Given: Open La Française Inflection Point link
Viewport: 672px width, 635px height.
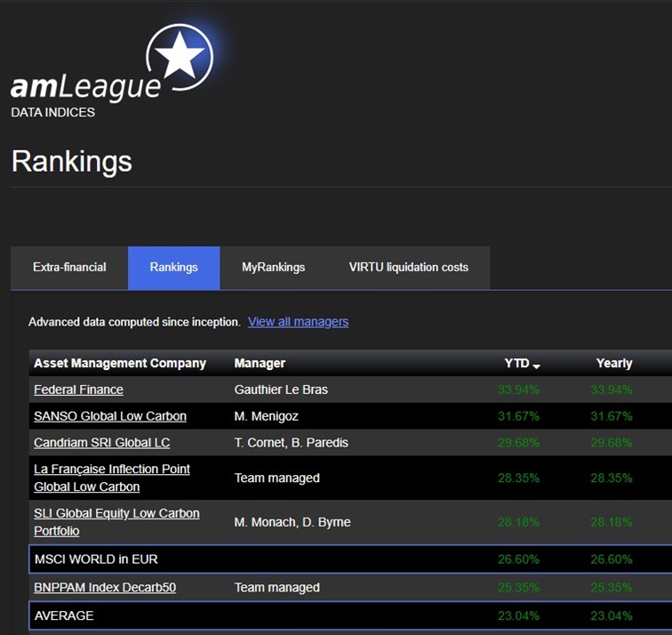Looking at the screenshot, I should tap(112, 478).
